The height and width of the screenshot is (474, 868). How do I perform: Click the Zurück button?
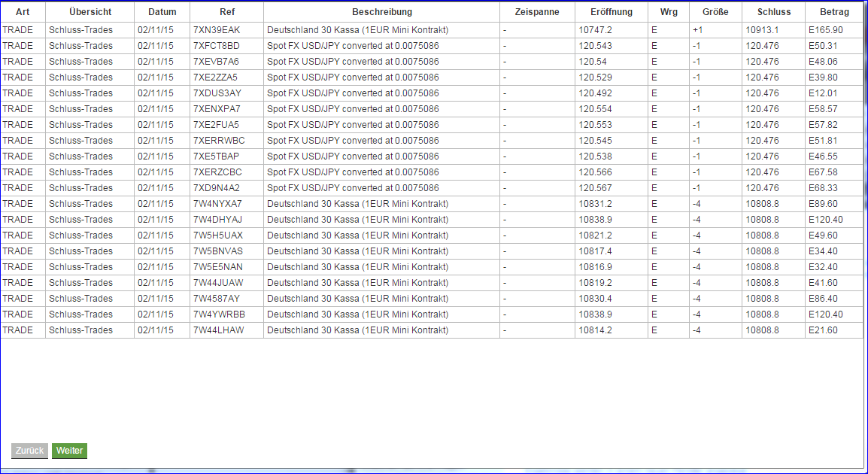(29, 451)
